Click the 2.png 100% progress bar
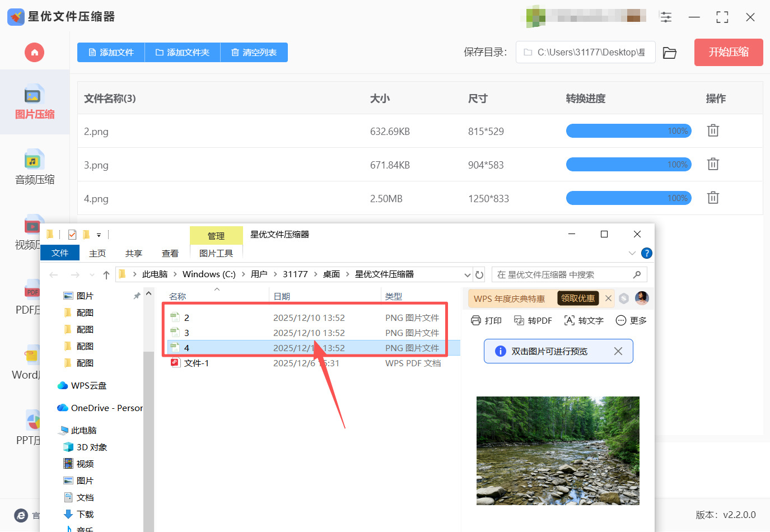 [628, 131]
